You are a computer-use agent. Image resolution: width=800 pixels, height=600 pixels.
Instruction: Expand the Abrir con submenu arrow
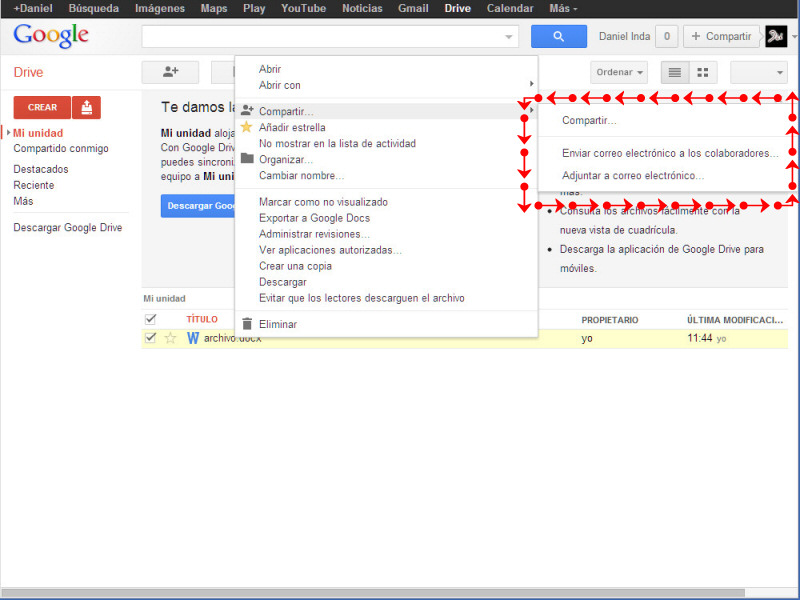531,84
